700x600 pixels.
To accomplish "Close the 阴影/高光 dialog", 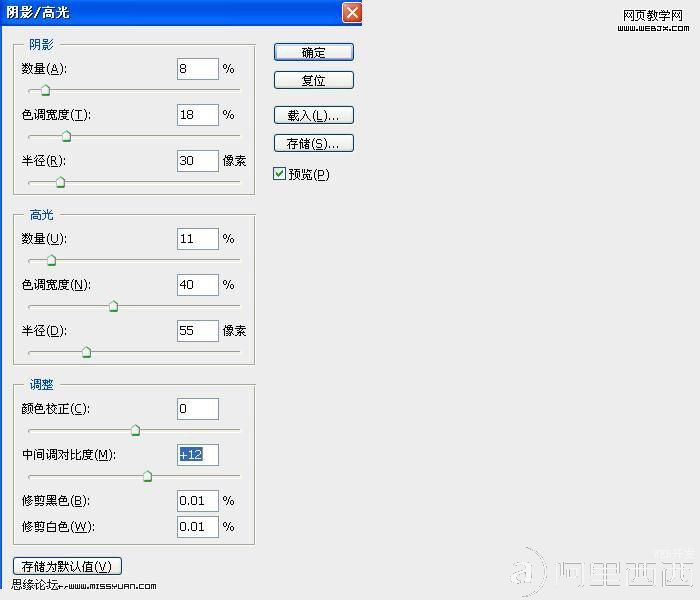I will click(352, 12).
